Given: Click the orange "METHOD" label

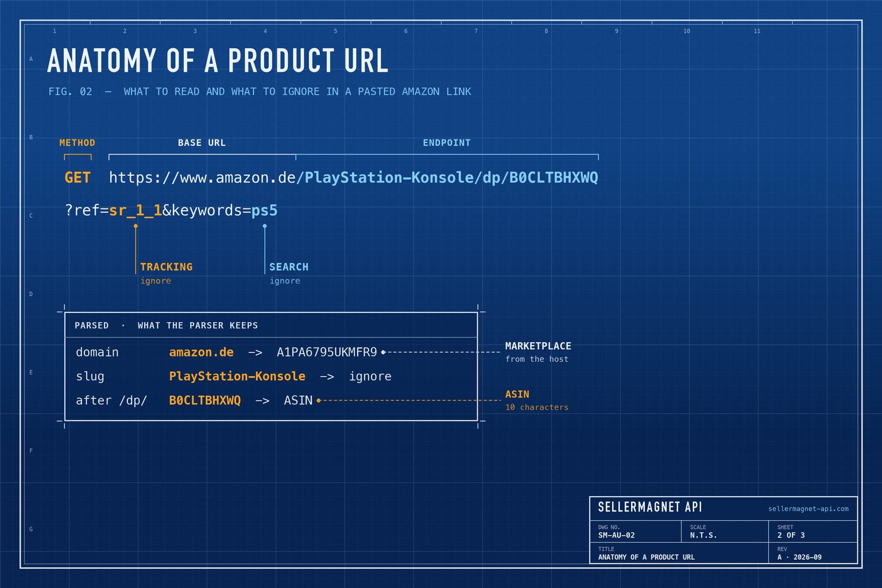Looking at the screenshot, I should coord(78,142).
